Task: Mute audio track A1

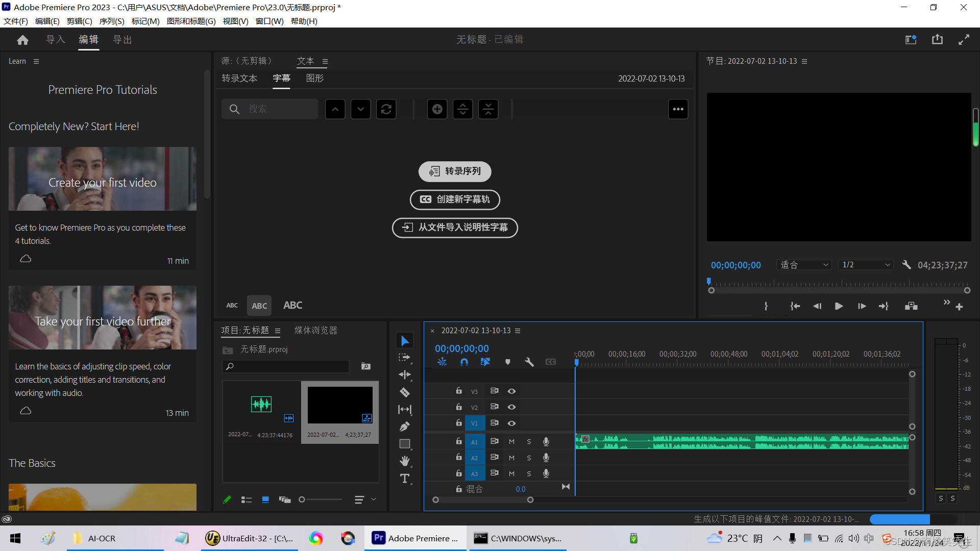Action: [511, 442]
